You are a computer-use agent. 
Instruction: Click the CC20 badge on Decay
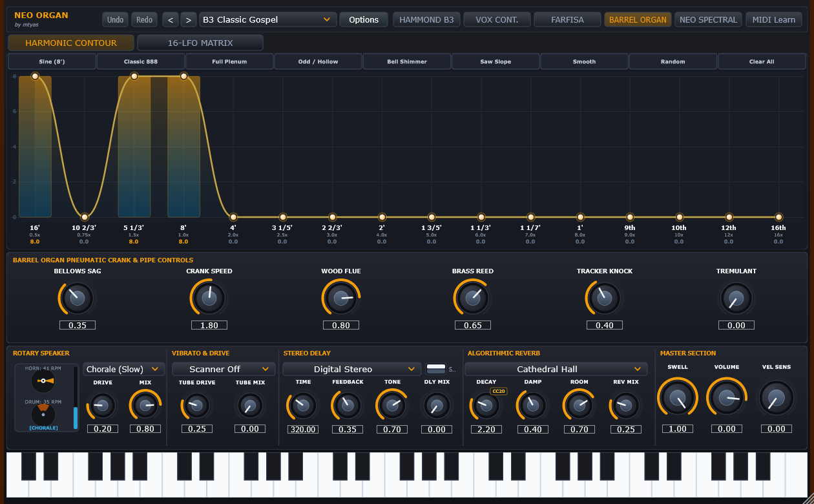click(498, 392)
